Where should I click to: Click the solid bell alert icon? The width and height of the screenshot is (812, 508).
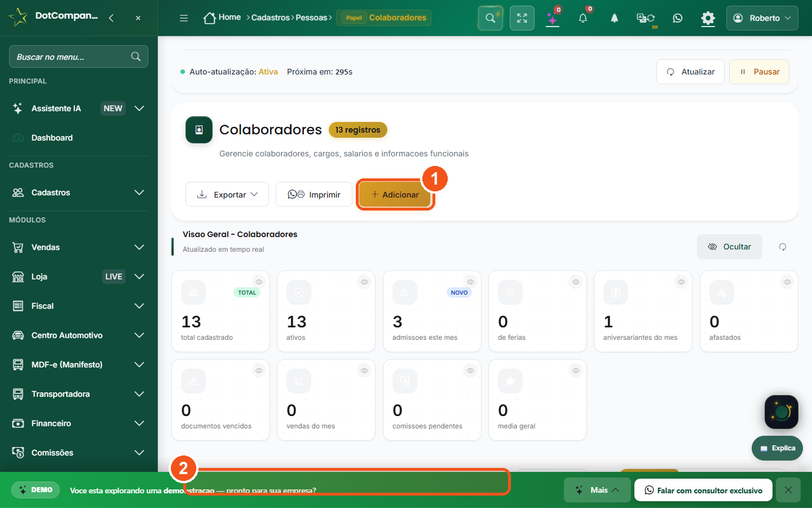[x=615, y=18]
